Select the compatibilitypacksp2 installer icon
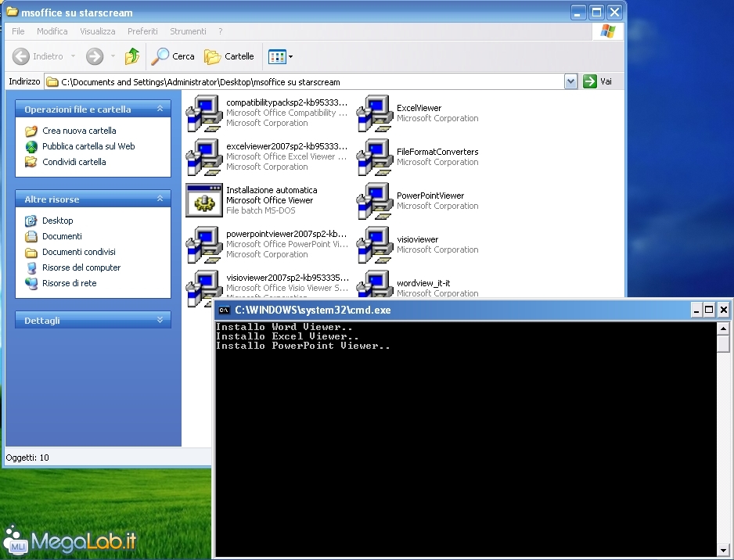 204,113
